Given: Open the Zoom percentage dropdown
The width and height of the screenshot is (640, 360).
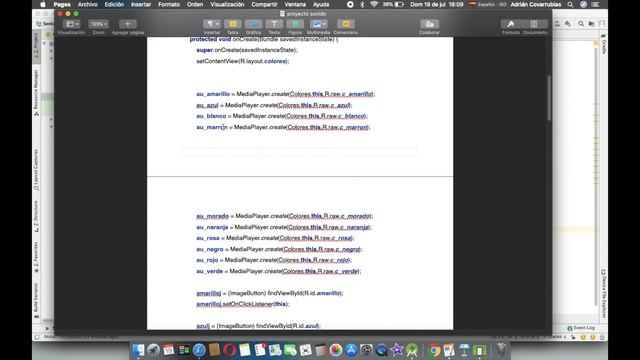Looking at the screenshot, I should [98, 24].
